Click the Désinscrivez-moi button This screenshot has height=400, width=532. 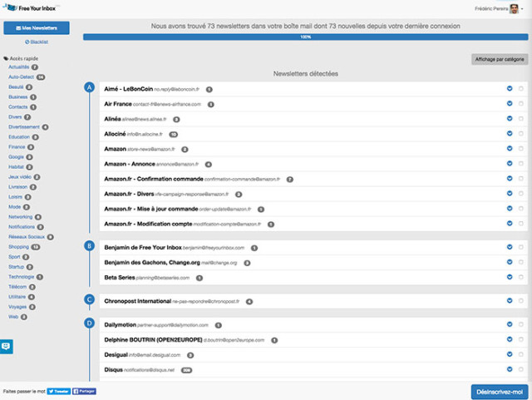point(500,392)
